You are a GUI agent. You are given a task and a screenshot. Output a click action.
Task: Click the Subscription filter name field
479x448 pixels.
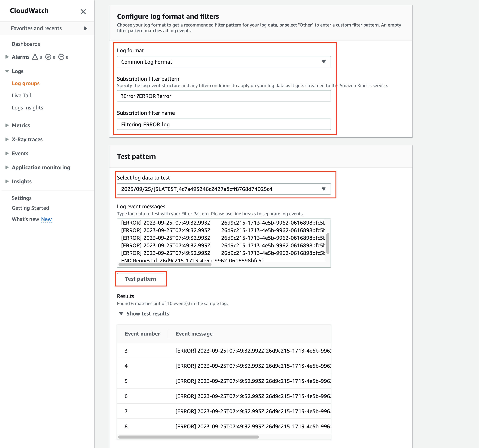(x=224, y=124)
